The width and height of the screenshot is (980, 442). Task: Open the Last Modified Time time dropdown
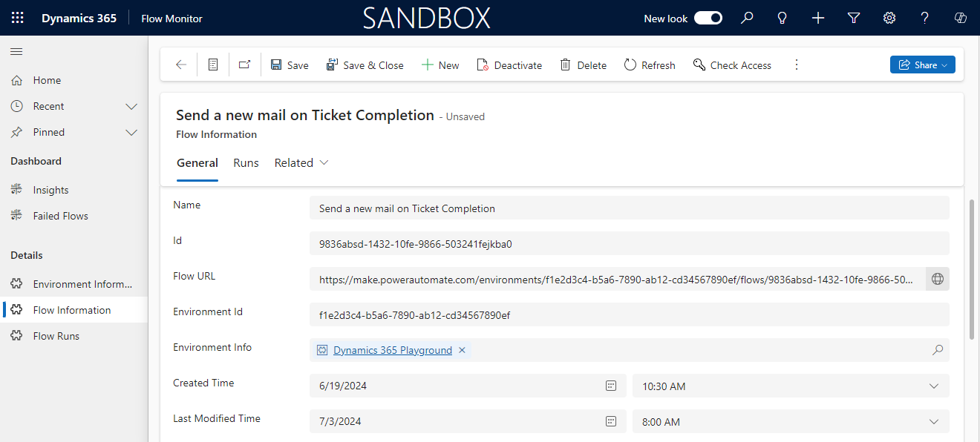tap(933, 421)
